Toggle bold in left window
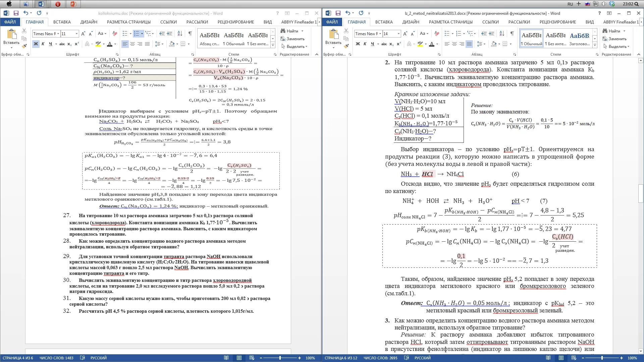Screen dimensions: 644x362 36,44
